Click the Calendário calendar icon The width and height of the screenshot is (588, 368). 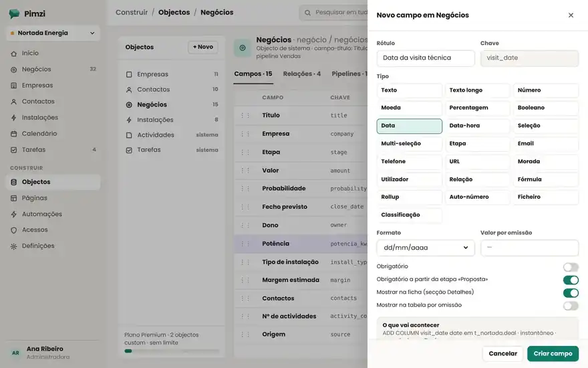14,134
